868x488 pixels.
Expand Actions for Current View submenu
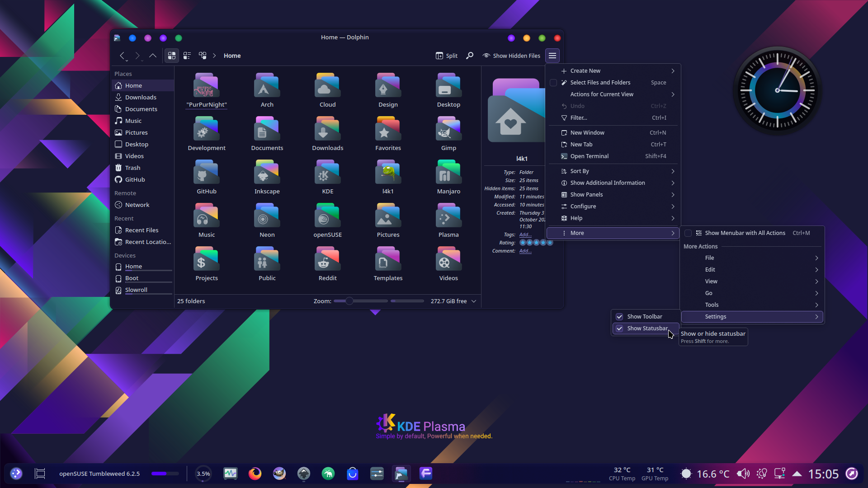click(x=614, y=94)
